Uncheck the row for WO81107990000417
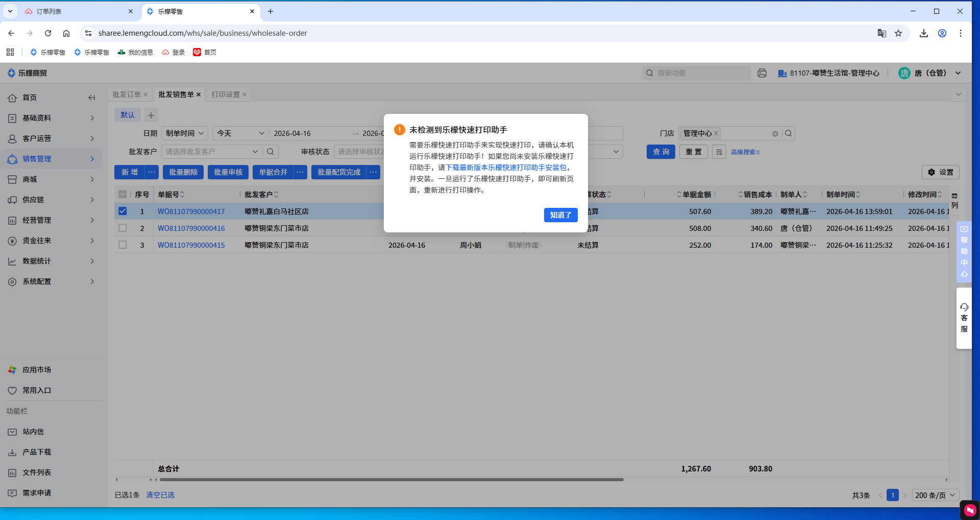Image resolution: width=980 pixels, height=520 pixels. (x=122, y=211)
